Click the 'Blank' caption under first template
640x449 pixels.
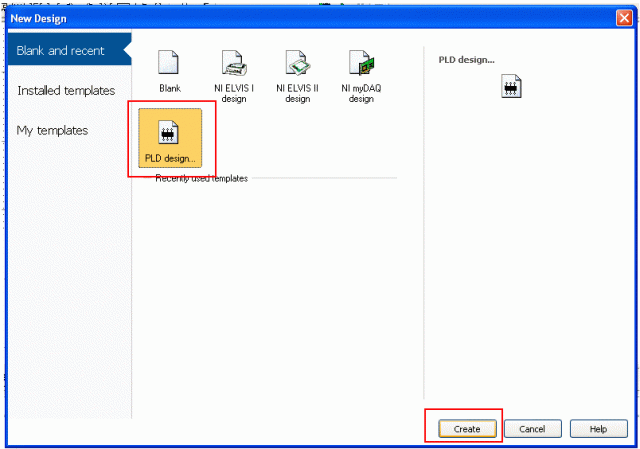point(170,89)
